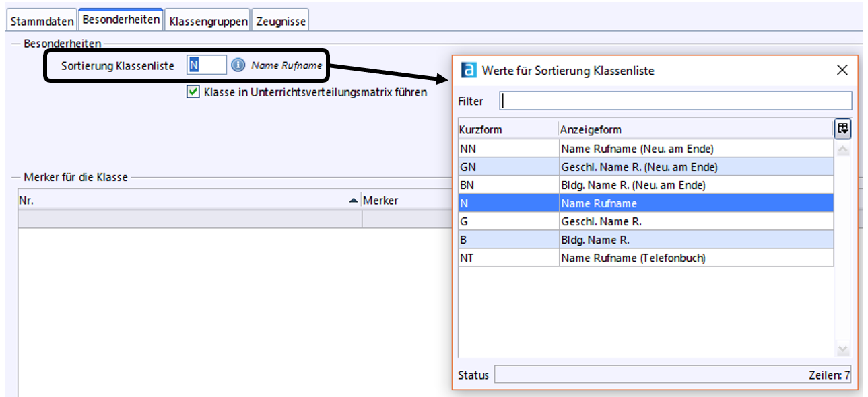868x397 pixels.
Task: Click the Filter text field
Action: point(675,101)
